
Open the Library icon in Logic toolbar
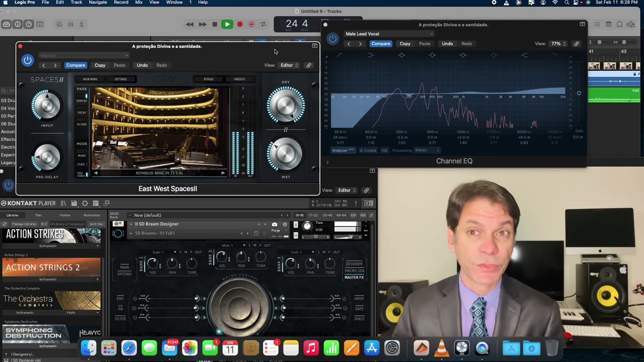7,24
